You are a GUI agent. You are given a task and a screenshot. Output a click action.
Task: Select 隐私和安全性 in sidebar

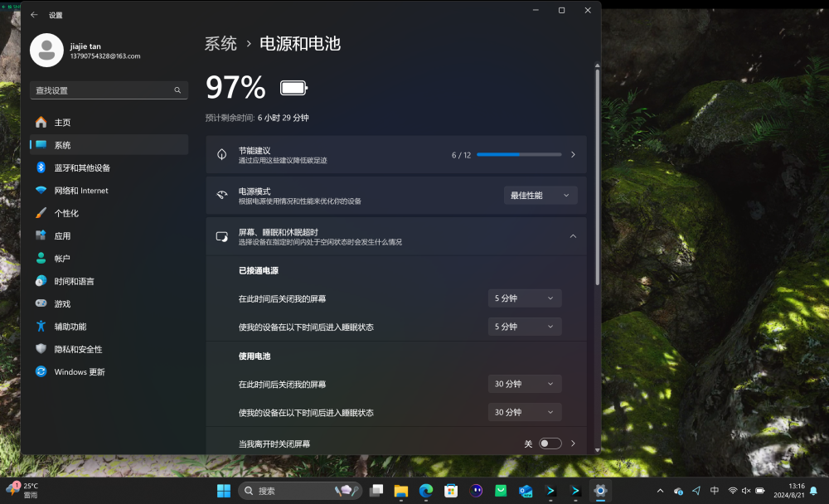tap(76, 349)
